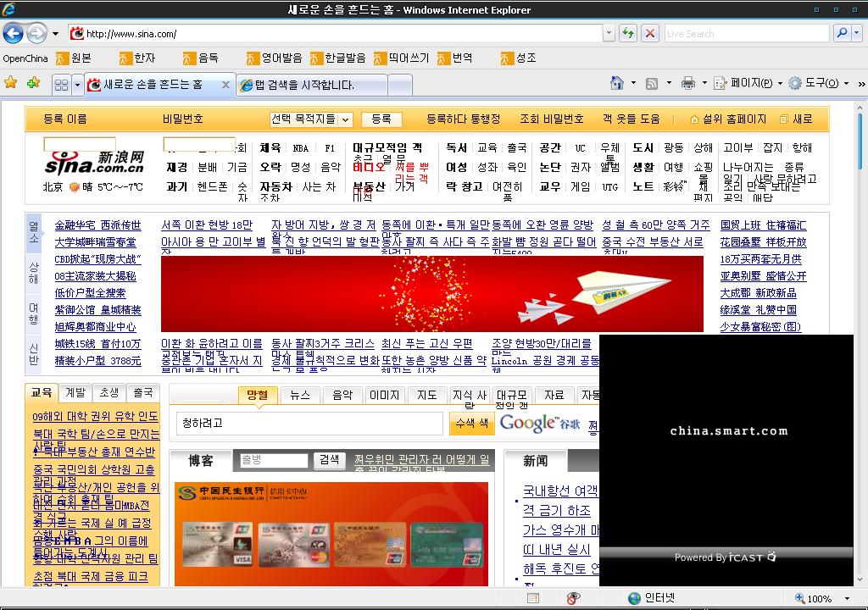This screenshot has height=610, width=868.
Task: Click the credit card bank advertisement
Action: pyautogui.click(x=331, y=534)
